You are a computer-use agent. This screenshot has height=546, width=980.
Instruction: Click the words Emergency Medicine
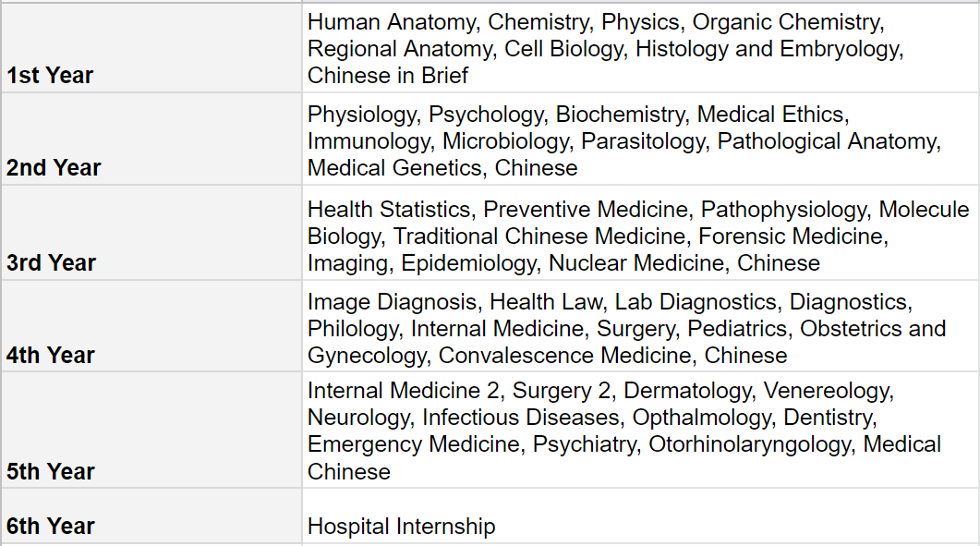point(413,444)
